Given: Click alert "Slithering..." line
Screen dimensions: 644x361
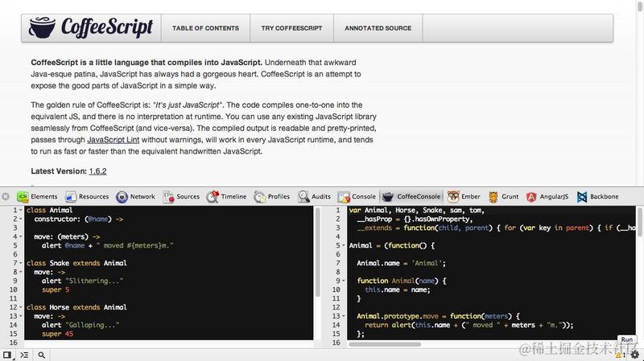Looking at the screenshot, I should (x=82, y=281).
